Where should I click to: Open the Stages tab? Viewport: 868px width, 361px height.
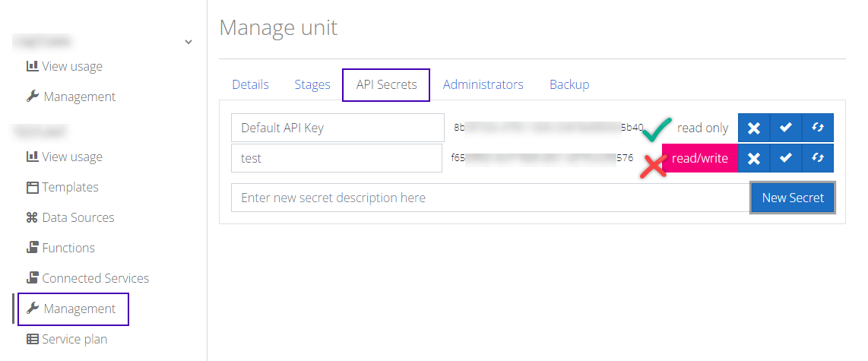click(312, 84)
